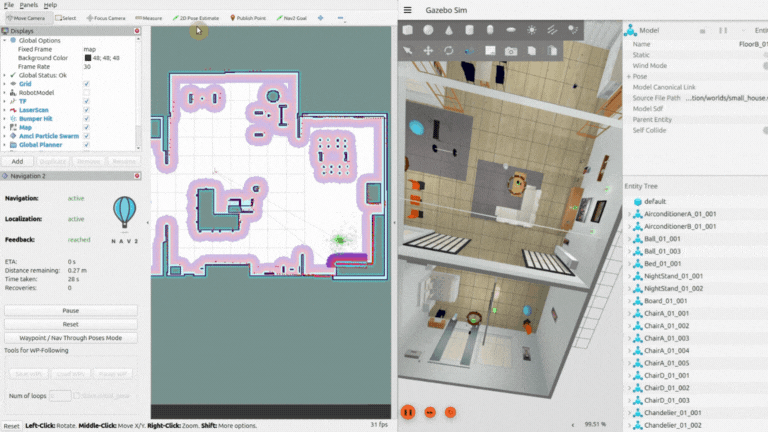Expand Bed_01_001 in Entity Tree

pyautogui.click(x=628, y=263)
